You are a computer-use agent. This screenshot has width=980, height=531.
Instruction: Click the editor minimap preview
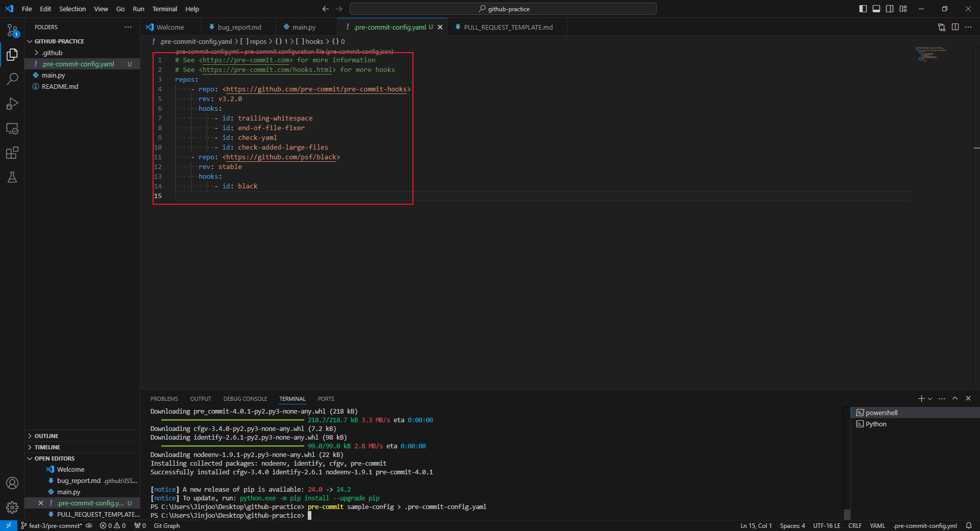[931, 54]
